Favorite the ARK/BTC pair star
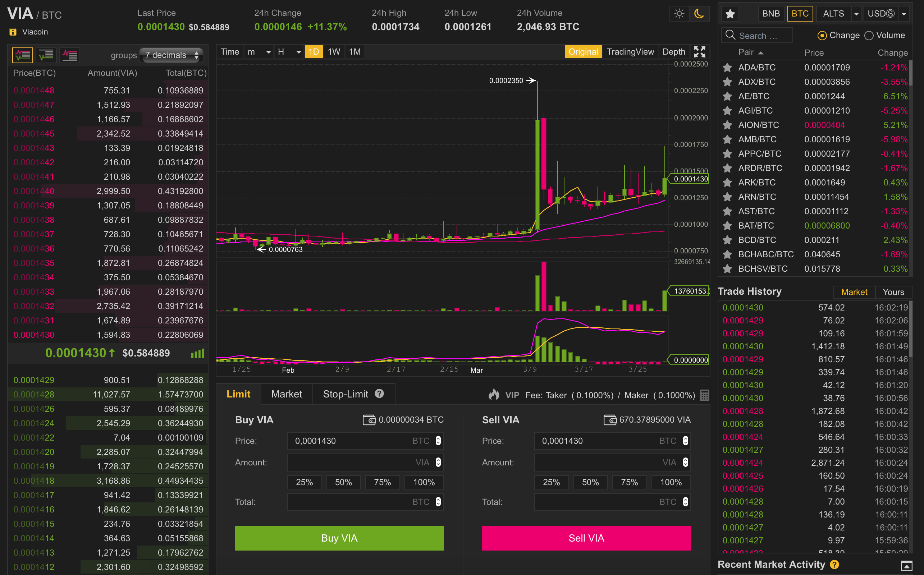 [727, 183]
